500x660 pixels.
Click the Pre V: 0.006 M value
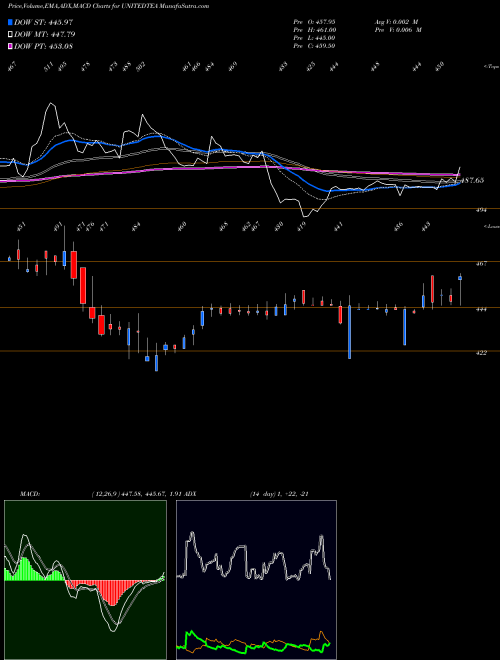click(x=398, y=30)
